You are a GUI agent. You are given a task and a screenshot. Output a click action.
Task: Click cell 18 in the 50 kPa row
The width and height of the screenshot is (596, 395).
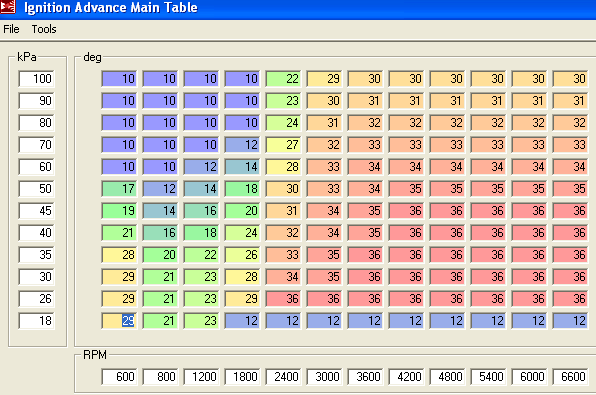click(x=242, y=189)
